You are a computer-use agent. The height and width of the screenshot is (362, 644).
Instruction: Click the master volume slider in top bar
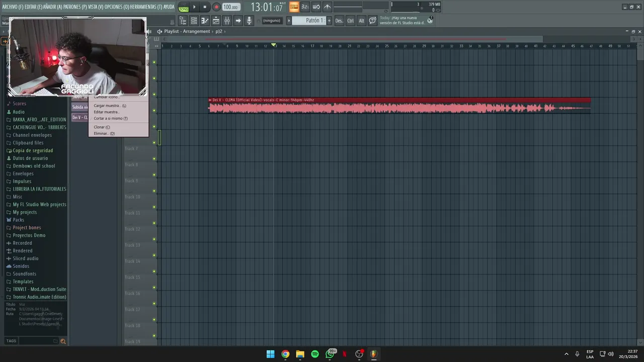coord(347,7)
